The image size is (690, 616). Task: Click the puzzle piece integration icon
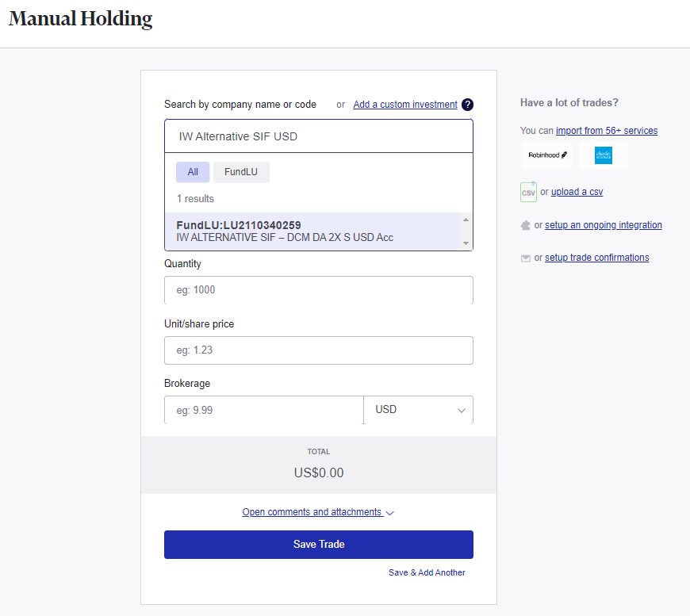tap(526, 225)
